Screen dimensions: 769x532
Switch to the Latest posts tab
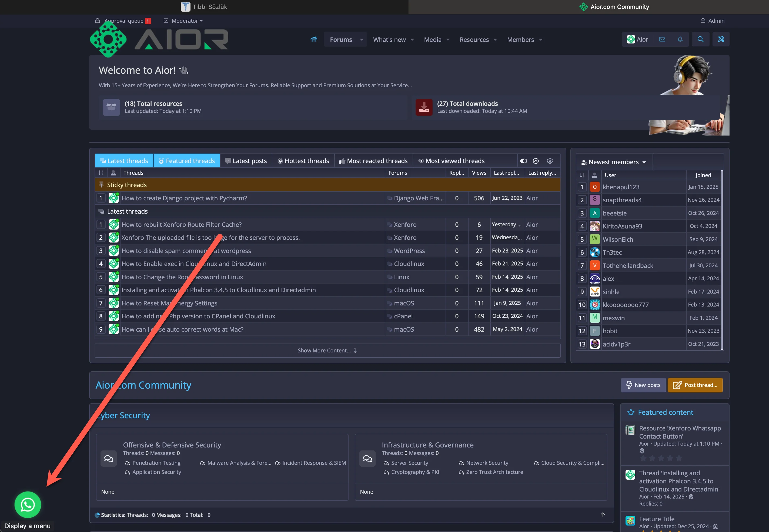(x=246, y=161)
